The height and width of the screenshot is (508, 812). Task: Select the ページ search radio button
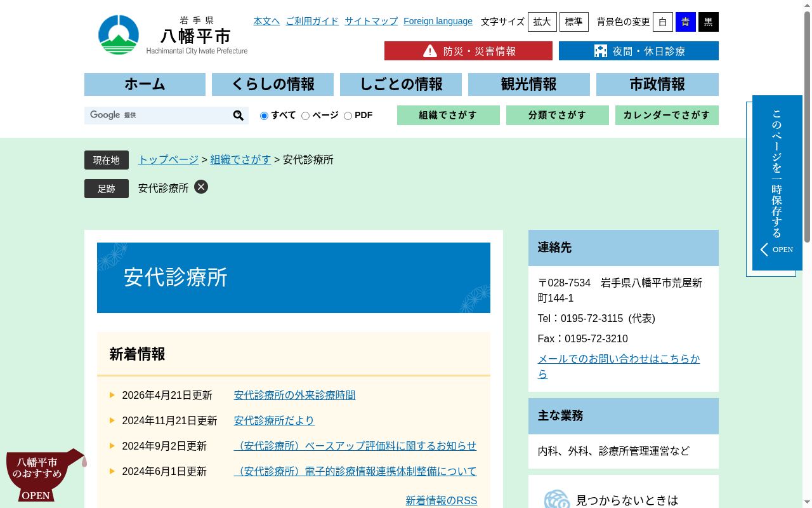click(305, 116)
